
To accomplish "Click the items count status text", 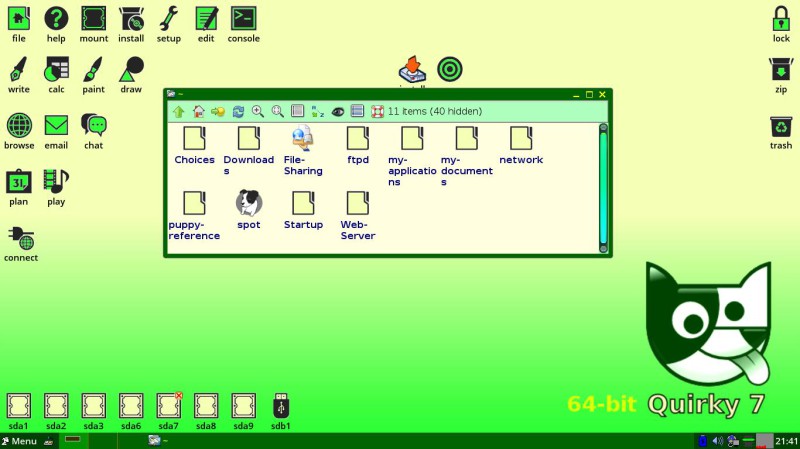I will (x=435, y=111).
